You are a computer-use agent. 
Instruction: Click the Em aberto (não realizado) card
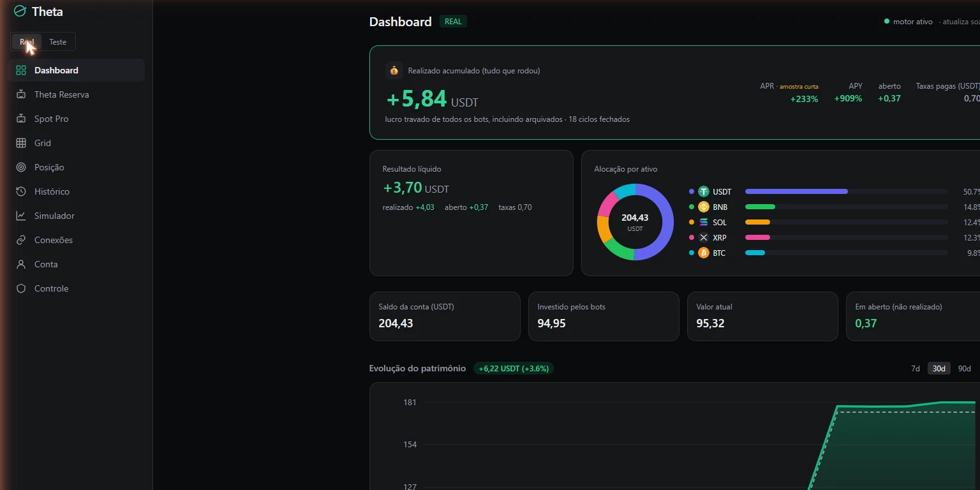pos(913,316)
